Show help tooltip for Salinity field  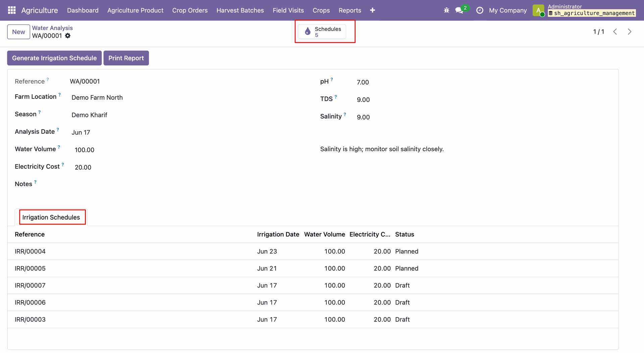click(345, 115)
